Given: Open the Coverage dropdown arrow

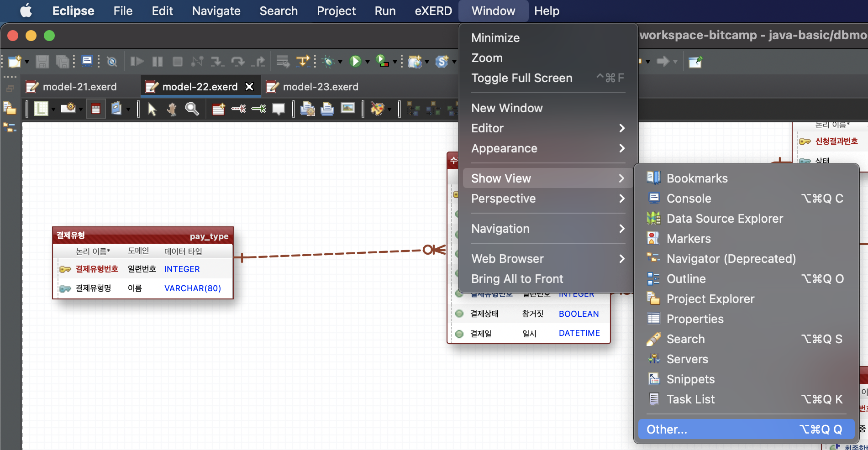Looking at the screenshot, I should [x=395, y=62].
